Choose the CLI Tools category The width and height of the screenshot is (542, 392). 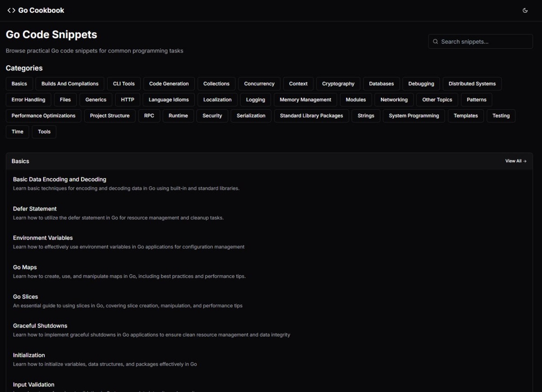(124, 84)
